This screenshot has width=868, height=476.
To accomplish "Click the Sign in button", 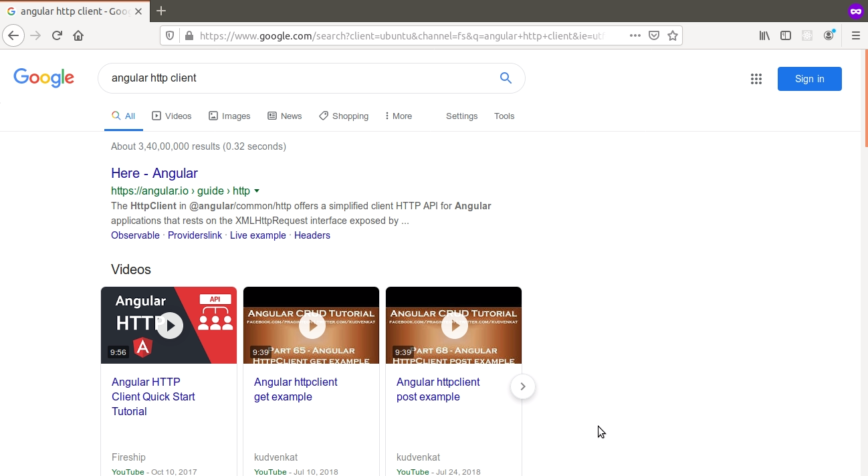I will pos(809,78).
